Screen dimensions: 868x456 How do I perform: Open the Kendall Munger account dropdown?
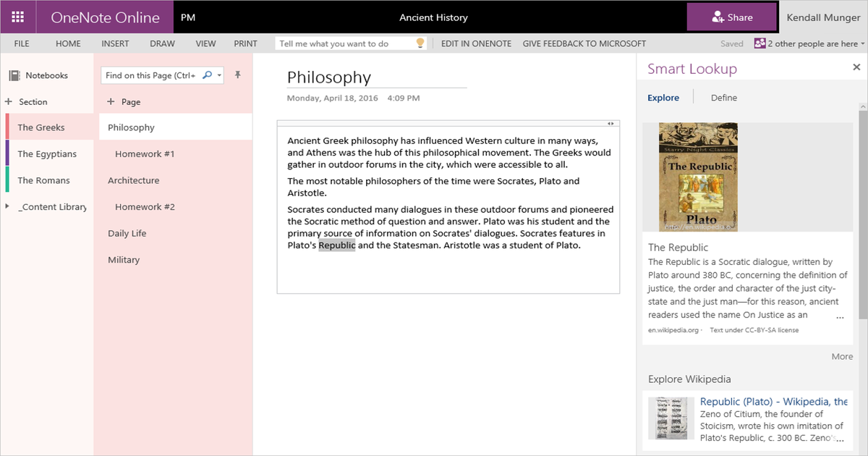(822, 17)
